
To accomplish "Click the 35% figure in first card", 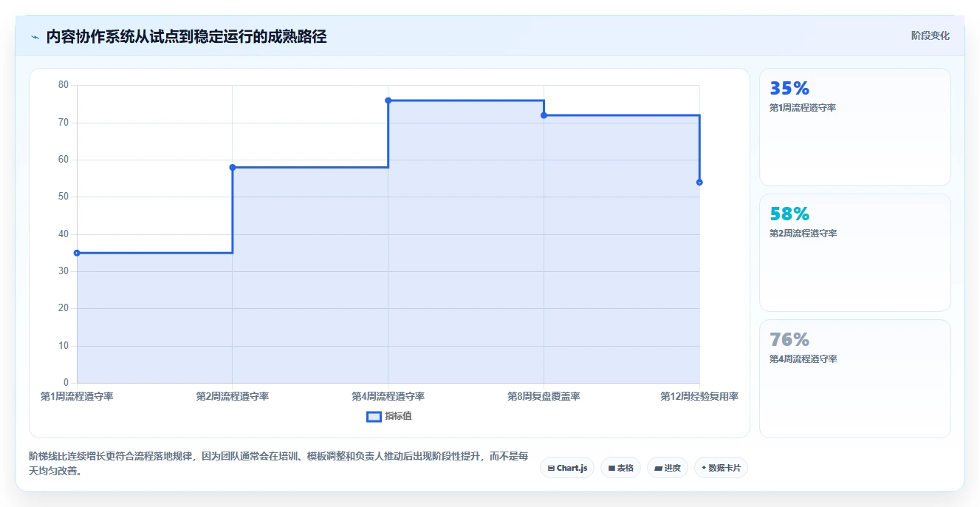I will click(x=789, y=89).
